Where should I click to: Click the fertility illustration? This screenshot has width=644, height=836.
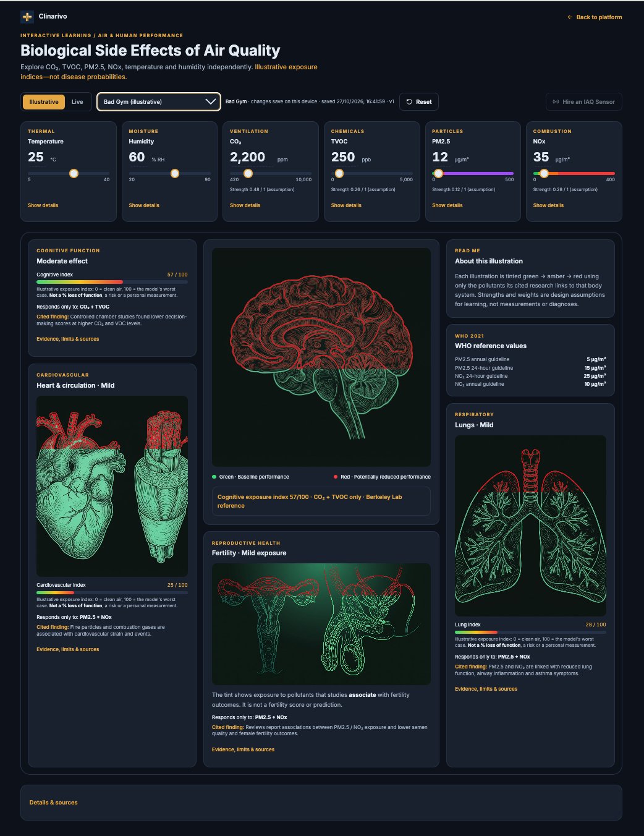[321, 624]
